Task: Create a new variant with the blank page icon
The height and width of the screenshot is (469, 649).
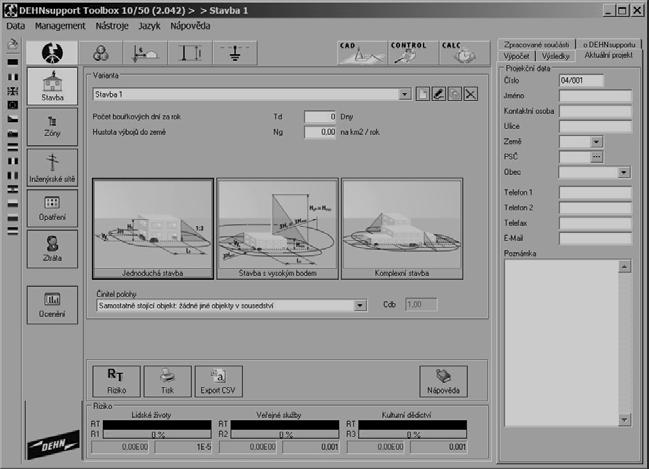Action: tap(423, 94)
